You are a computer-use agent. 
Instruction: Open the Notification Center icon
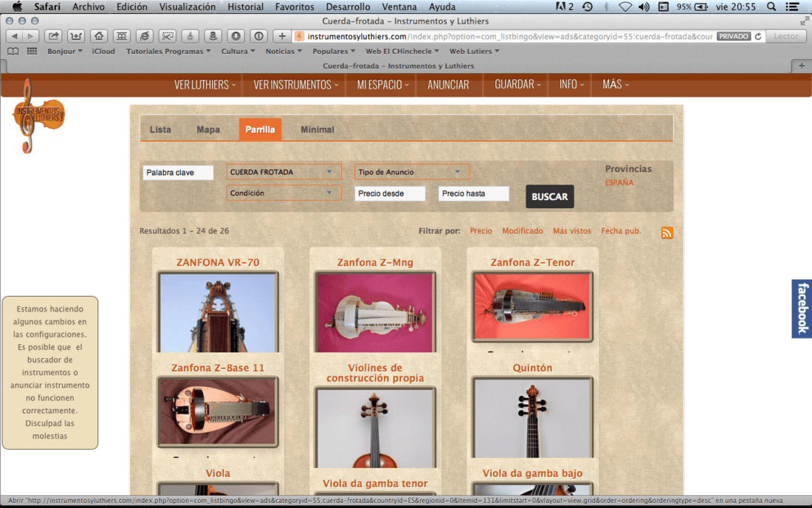click(x=792, y=7)
